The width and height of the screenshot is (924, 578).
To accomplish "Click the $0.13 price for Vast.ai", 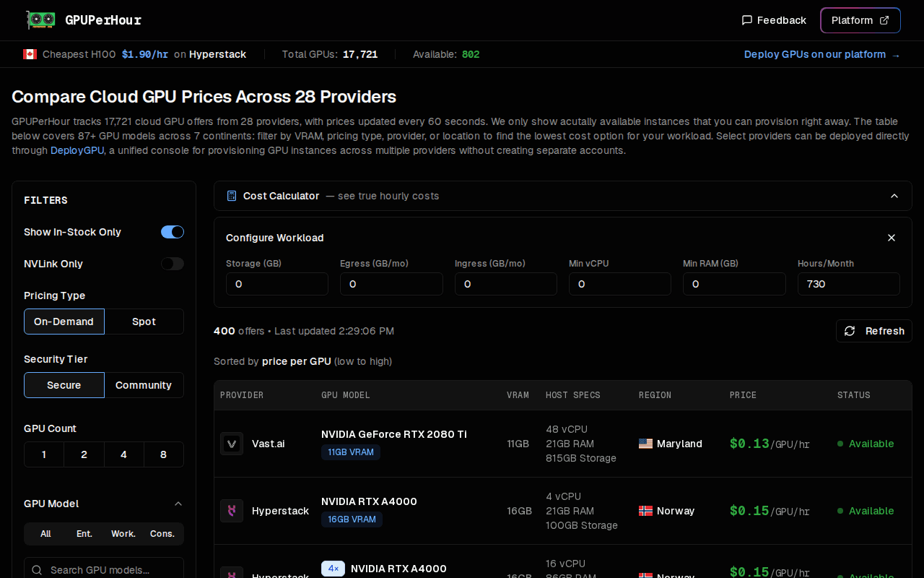I will (749, 444).
